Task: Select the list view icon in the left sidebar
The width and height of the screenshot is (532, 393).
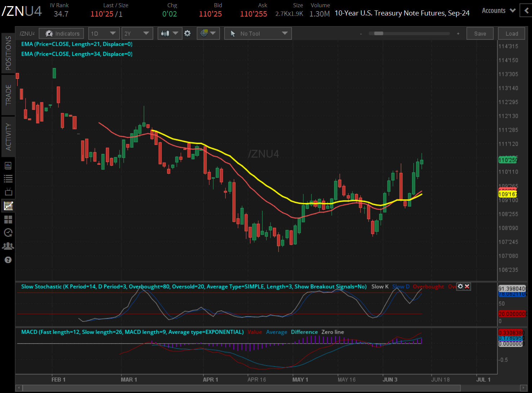Action: pos(8,179)
